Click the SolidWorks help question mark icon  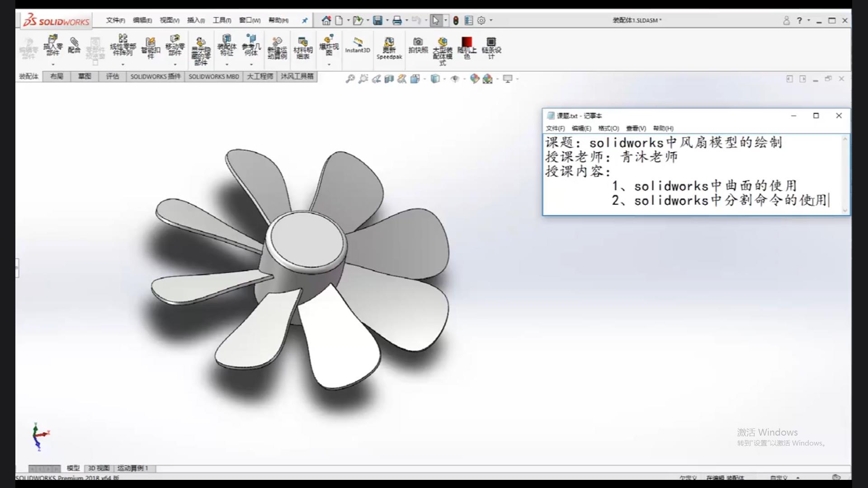point(799,20)
